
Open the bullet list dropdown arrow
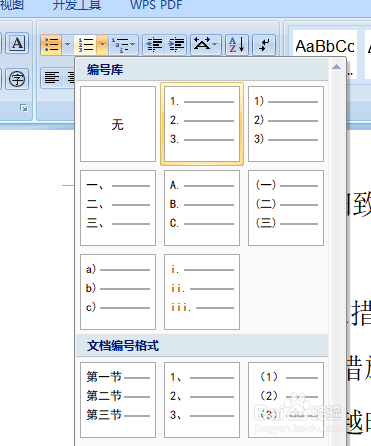[68, 44]
